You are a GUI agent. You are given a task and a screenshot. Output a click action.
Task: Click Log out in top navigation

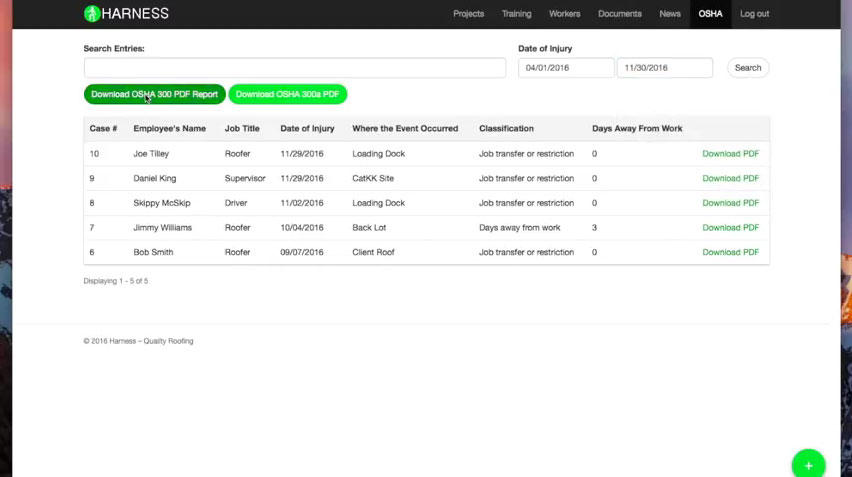click(x=754, y=14)
